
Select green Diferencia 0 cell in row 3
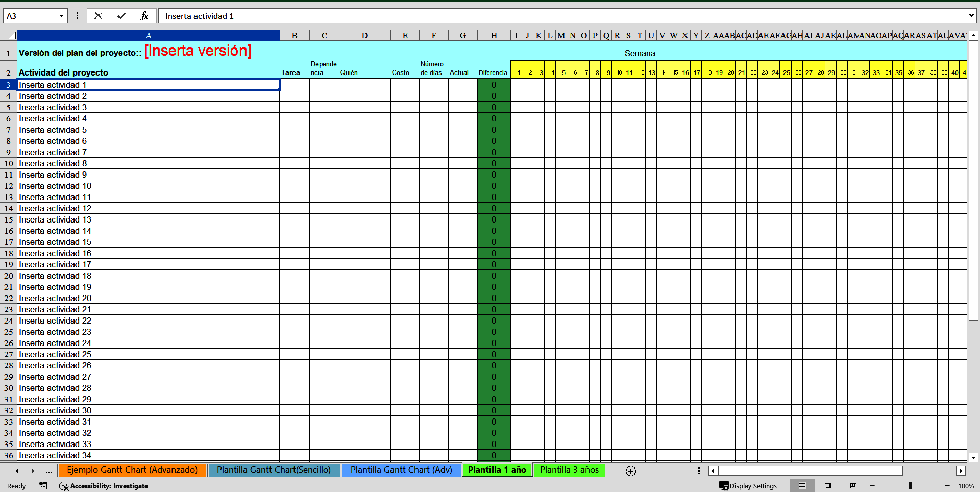click(494, 85)
